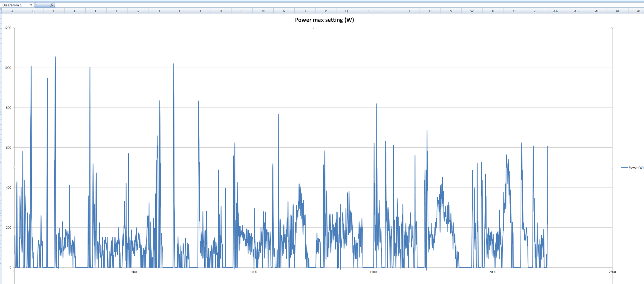Click the plot area top-left corner handle
The width and height of the screenshot is (644, 284).
[x=14, y=28]
